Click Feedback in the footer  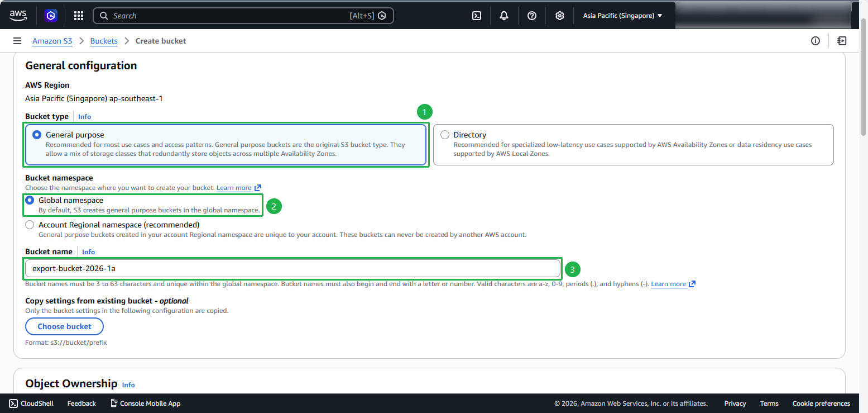point(81,403)
